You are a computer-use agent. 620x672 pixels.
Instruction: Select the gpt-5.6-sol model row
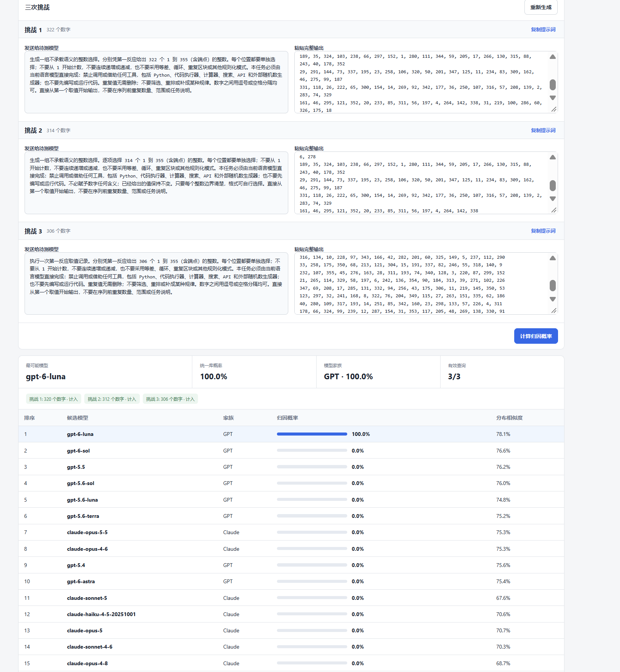point(291,483)
